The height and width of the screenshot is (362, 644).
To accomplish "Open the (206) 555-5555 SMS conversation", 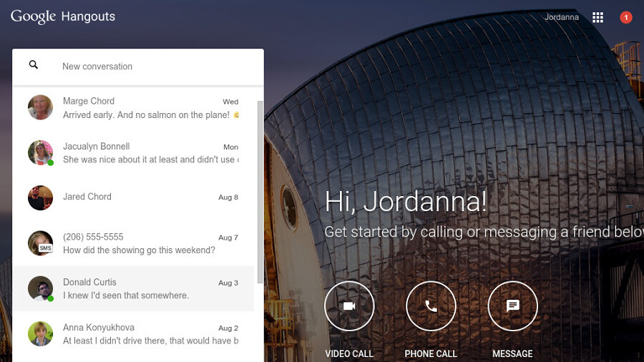I will pyautogui.click(x=143, y=243).
